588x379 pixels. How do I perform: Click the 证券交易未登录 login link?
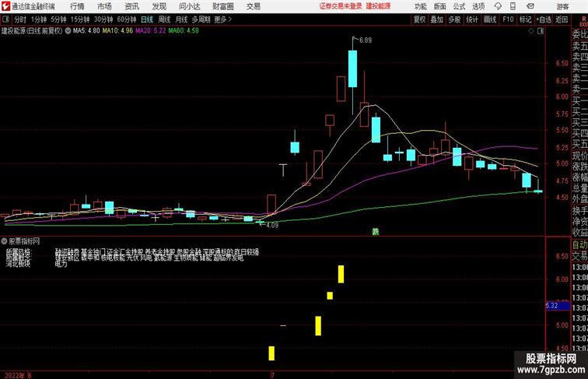(341, 6)
